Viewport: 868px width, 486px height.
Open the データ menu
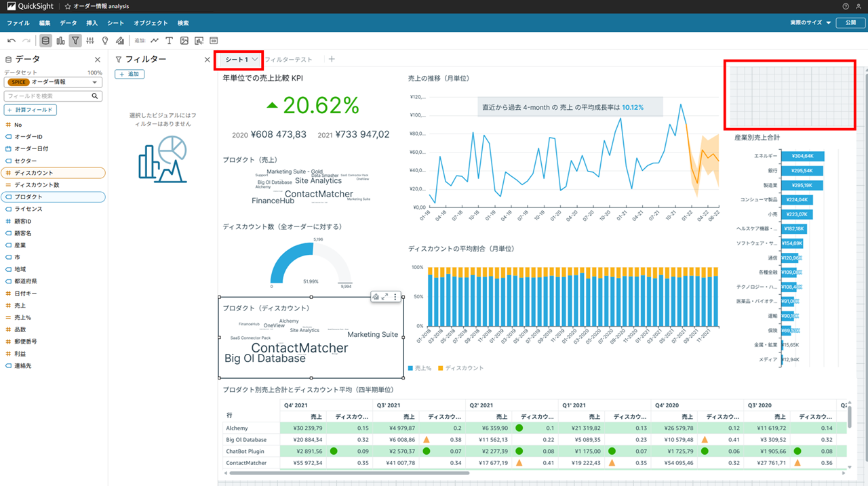[x=68, y=23]
